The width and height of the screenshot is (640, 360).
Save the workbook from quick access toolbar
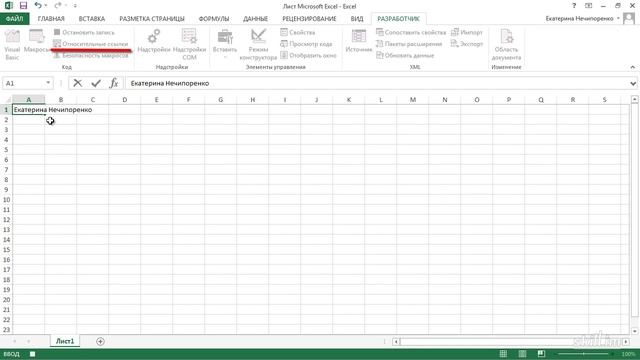pos(23,6)
